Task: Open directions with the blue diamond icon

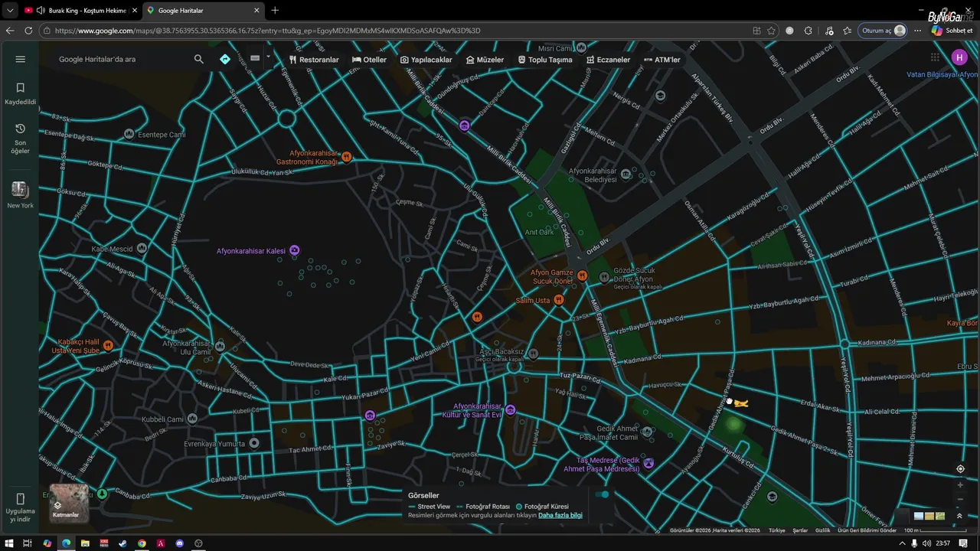Action: click(x=225, y=59)
